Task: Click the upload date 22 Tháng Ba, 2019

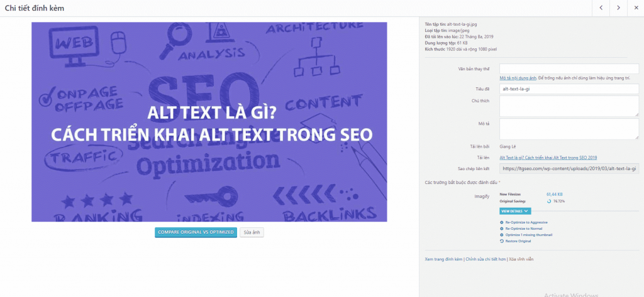Action: click(x=477, y=37)
